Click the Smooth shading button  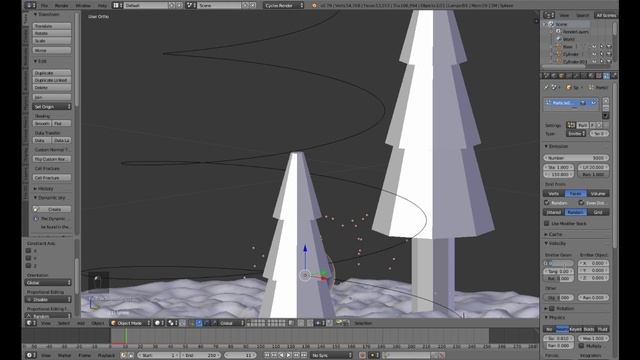click(x=42, y=123)
